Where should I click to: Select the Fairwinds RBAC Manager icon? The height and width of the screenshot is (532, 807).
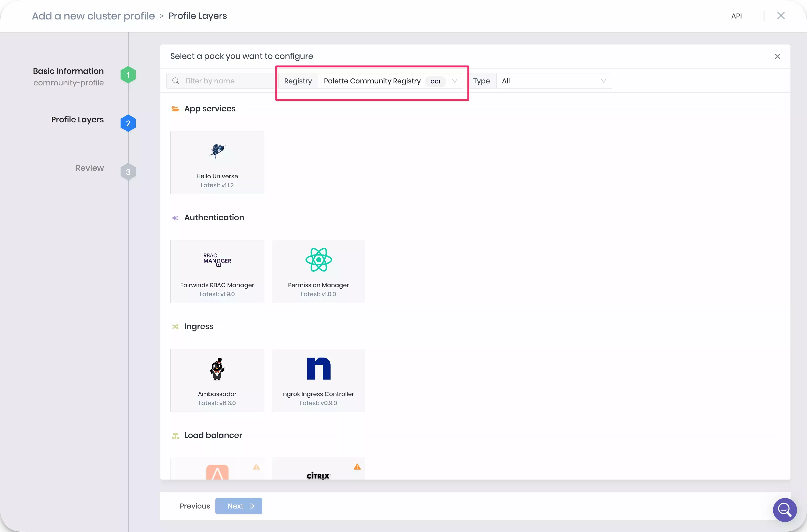217,260
